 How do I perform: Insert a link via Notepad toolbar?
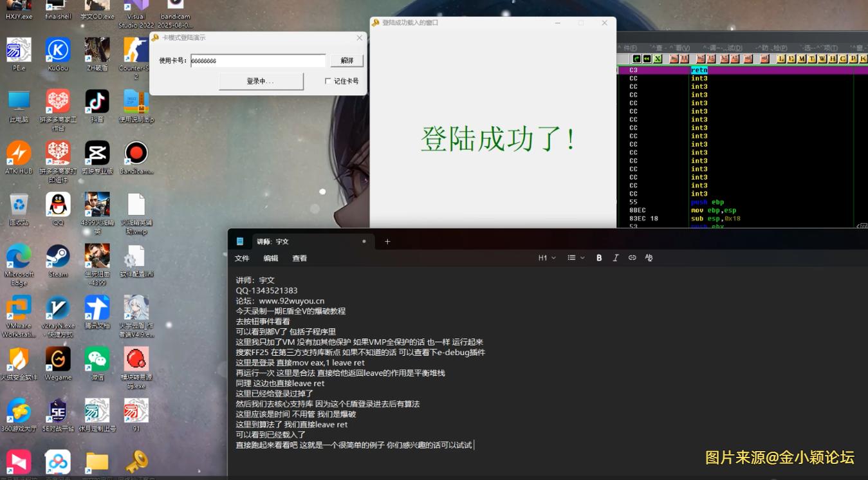pos(633,258)
